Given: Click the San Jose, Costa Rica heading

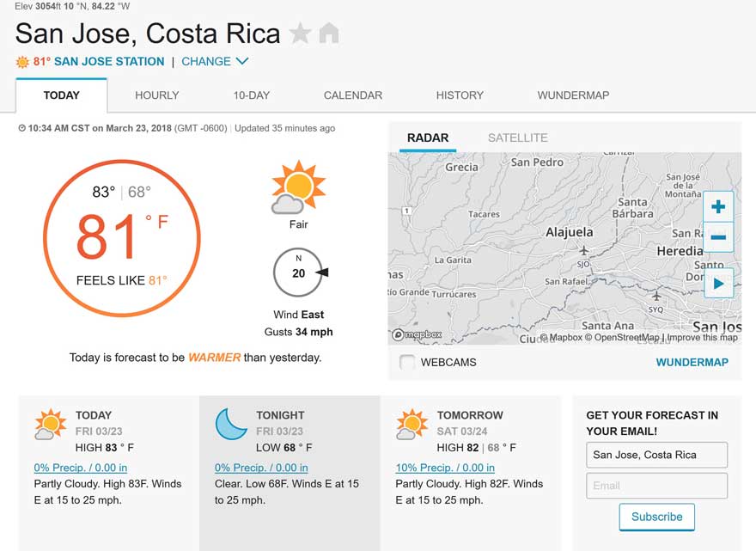Looking at the screenshot, I should (x=148, y=34).
